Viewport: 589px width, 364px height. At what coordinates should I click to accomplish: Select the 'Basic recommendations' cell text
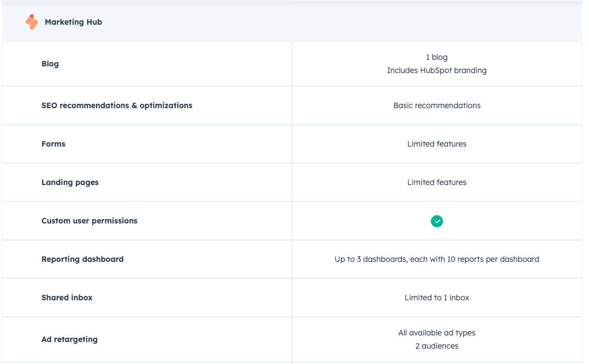(437, 105)
